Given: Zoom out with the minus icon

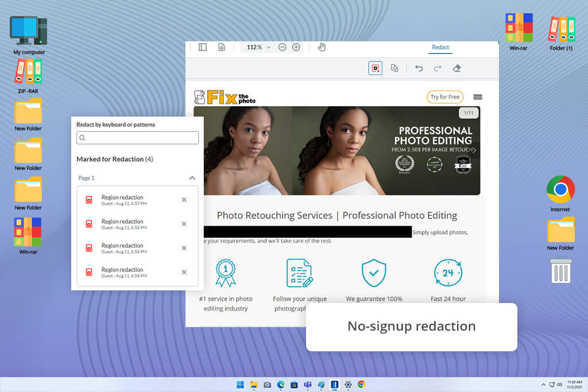Looking at the screenshot, I should 283,47.
